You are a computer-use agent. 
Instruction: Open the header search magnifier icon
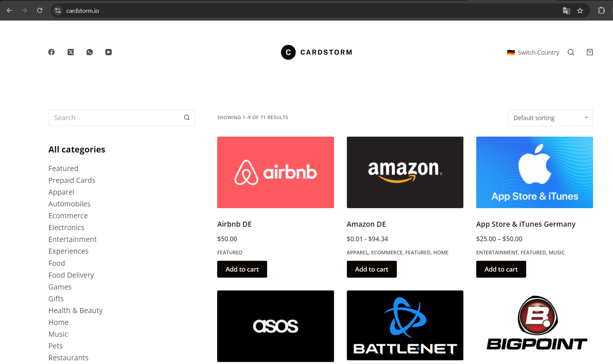(x=571, y=52)
